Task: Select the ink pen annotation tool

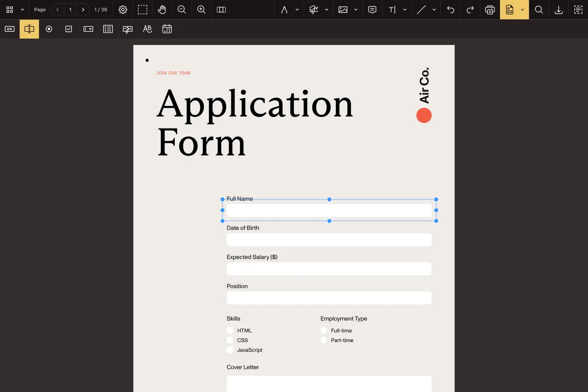Action: [x=284, y=10]
